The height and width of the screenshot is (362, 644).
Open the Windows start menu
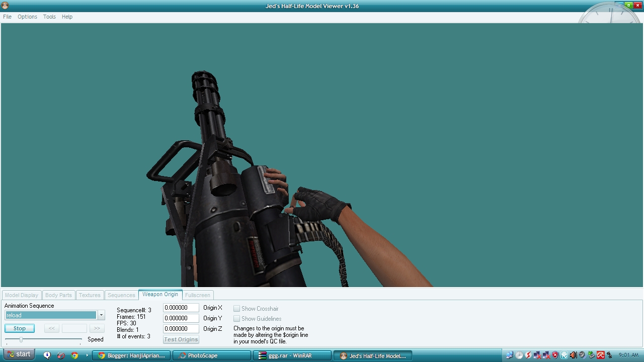coord(19,355)
